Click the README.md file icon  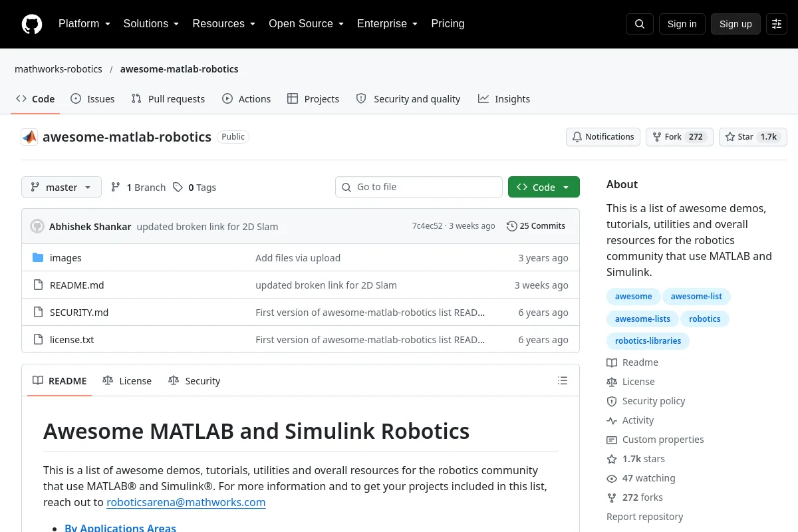(38, 285)
